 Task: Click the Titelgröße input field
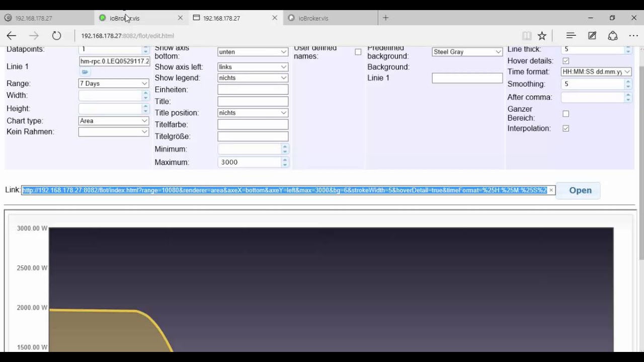253,136
